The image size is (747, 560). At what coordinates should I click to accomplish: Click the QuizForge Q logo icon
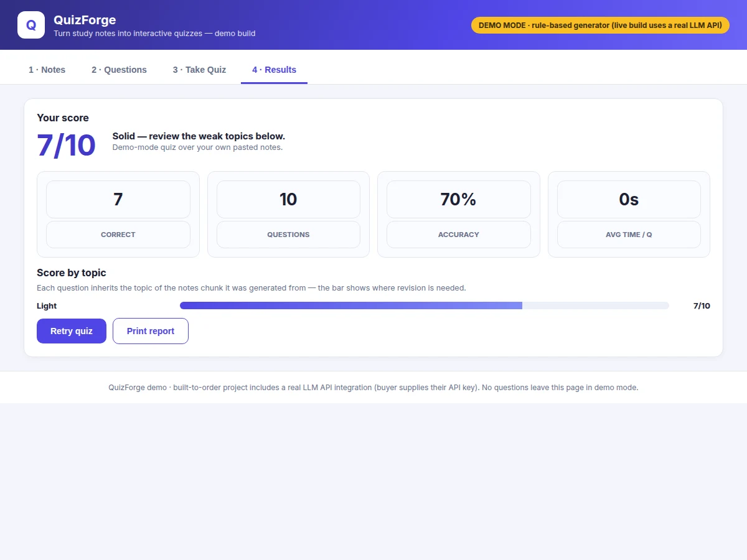(31, 25)
